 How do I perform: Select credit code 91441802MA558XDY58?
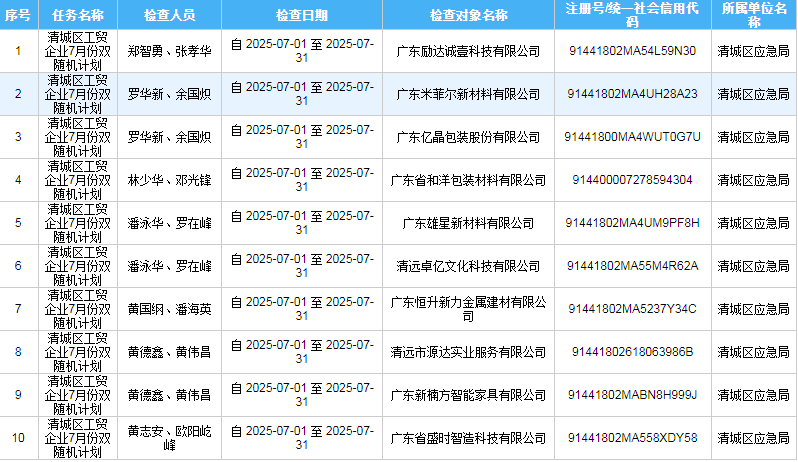pos(632,438)
